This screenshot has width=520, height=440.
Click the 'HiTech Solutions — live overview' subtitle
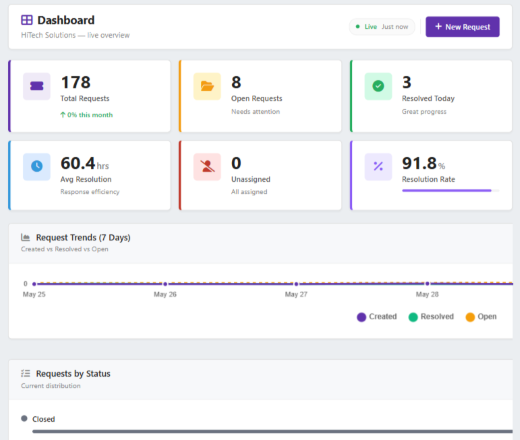[75, 35]
